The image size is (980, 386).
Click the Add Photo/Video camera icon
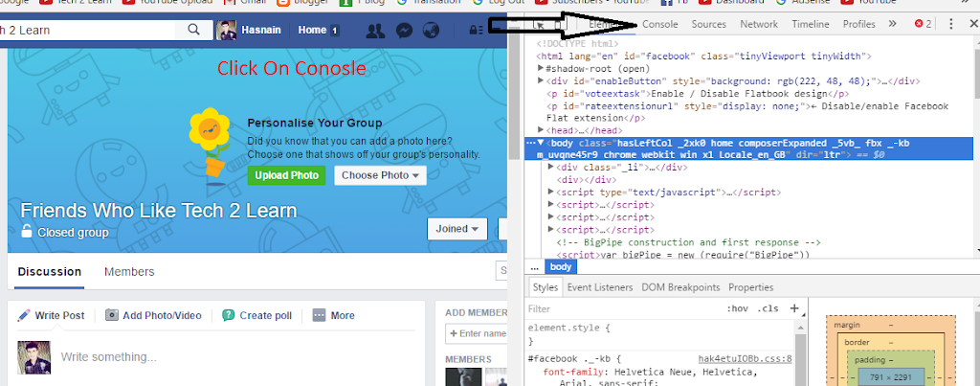click(x=112, y=315)
